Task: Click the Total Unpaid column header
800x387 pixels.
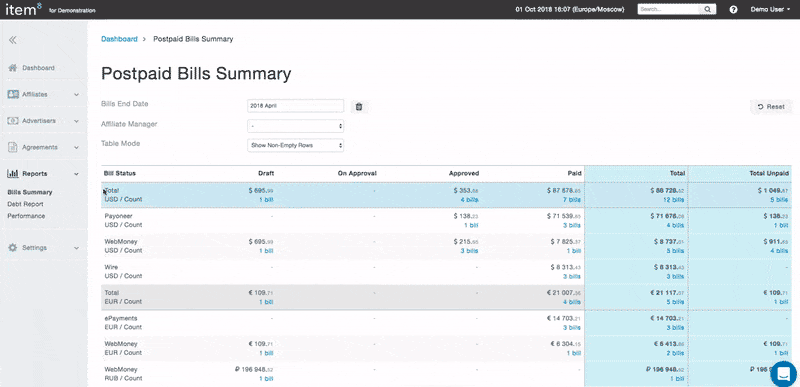Action: point(769,173)
